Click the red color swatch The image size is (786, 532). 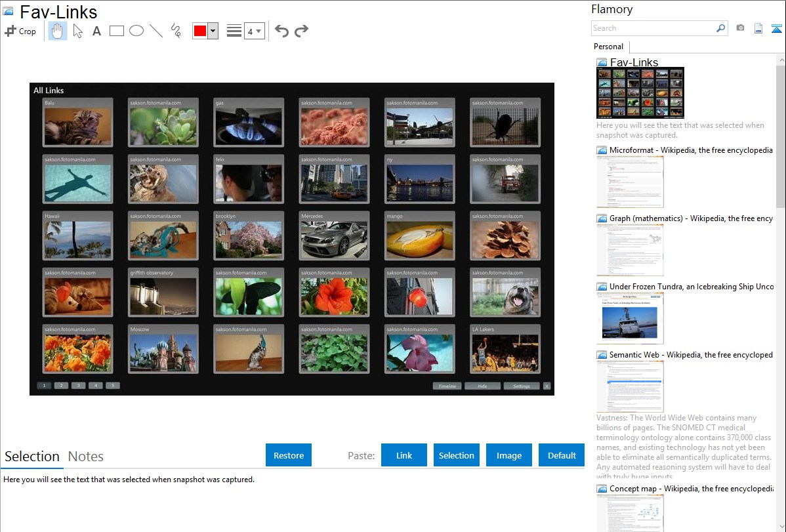200,31
